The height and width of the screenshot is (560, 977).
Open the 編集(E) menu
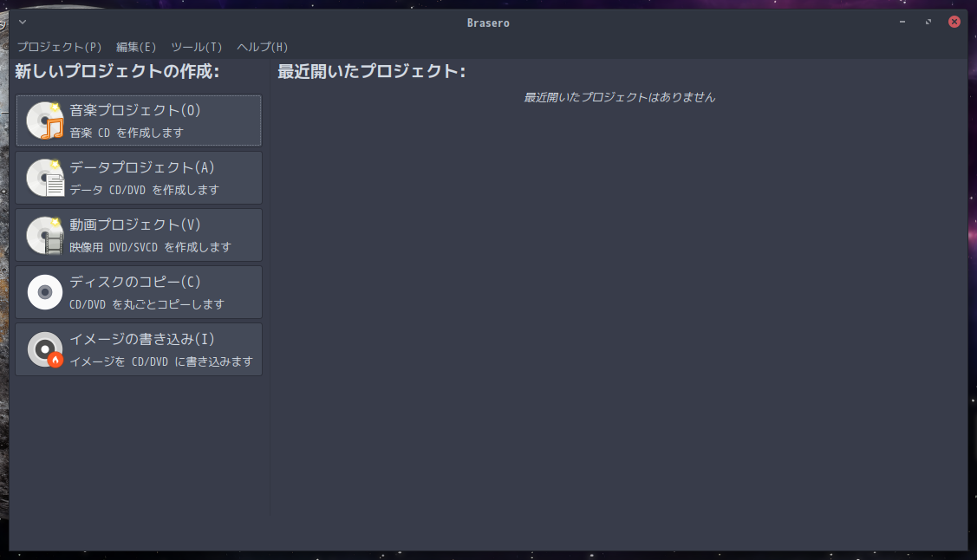[136, 47]
